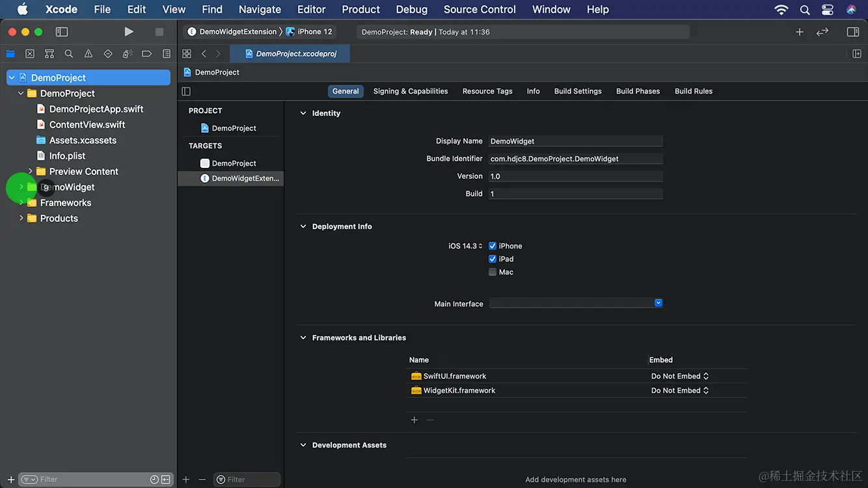Viewport: 868px width, 488px height.
Task: Collapse the Development Assets section
Action: pyautogui.click(x=303, y=445)
